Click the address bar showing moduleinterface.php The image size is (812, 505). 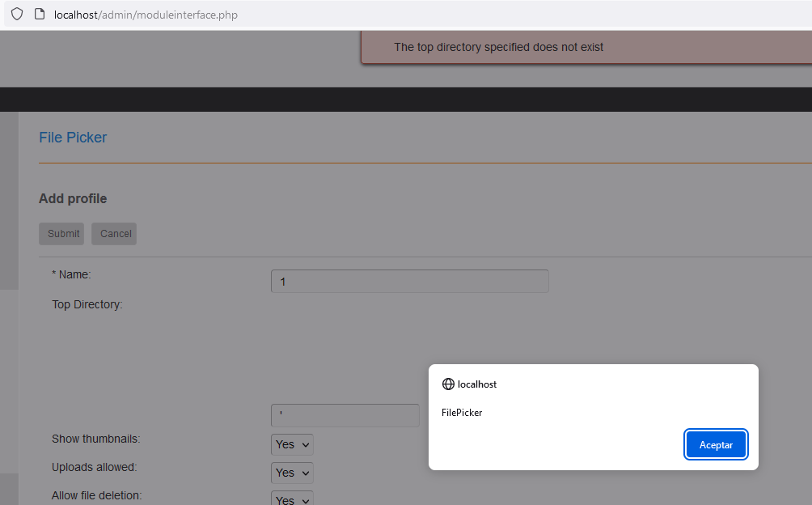[x=146, y=15]
